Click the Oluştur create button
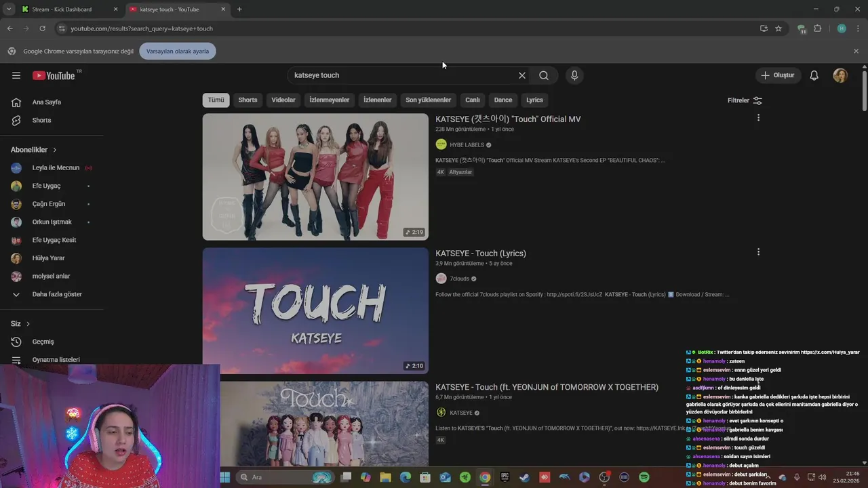The width and height of the screenshot is (868, 488). point(778,75)
